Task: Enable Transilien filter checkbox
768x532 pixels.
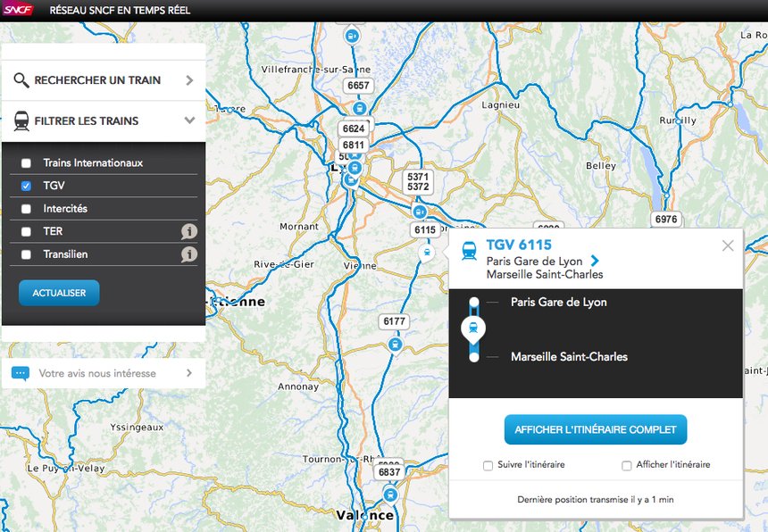Action: pos(26,254)
